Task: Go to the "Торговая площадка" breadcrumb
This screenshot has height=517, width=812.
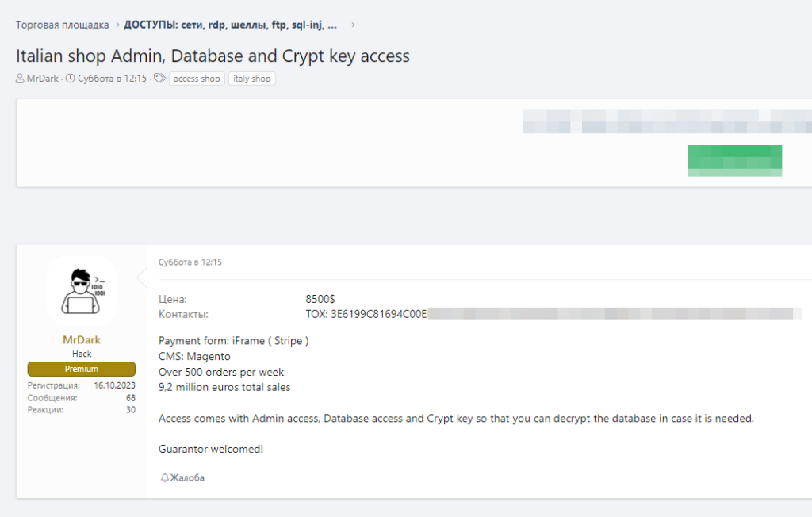Action: click(x=63, y=25)
